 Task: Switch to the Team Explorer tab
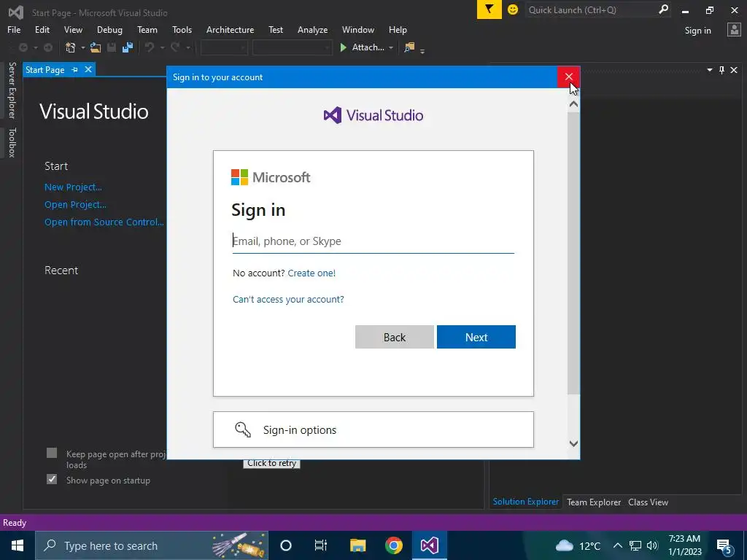[594, 502]
